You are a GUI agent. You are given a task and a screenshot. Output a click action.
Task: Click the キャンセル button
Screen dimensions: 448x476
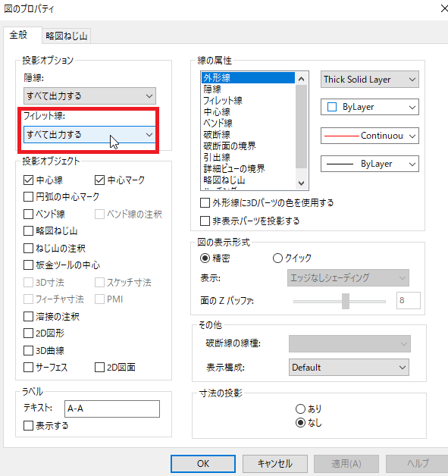(x=275, y=464)
